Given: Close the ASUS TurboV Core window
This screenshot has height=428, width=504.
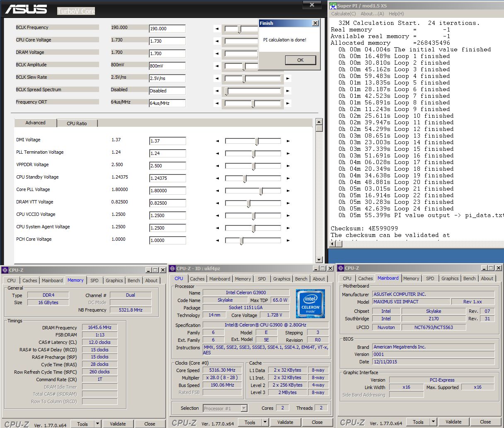Looking at the screenshot, I should tap(312, 5).
